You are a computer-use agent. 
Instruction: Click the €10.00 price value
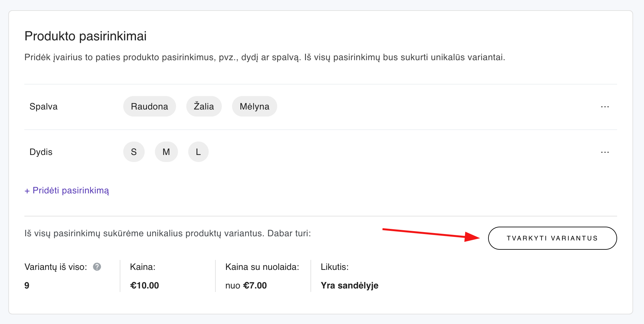tap(144, 285)
